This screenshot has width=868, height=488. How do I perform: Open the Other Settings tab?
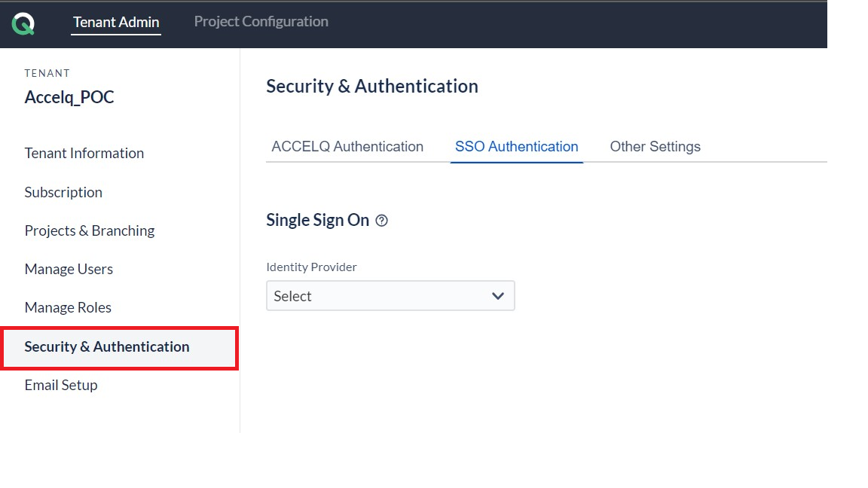pyautogui.click(x=656, y=147)
